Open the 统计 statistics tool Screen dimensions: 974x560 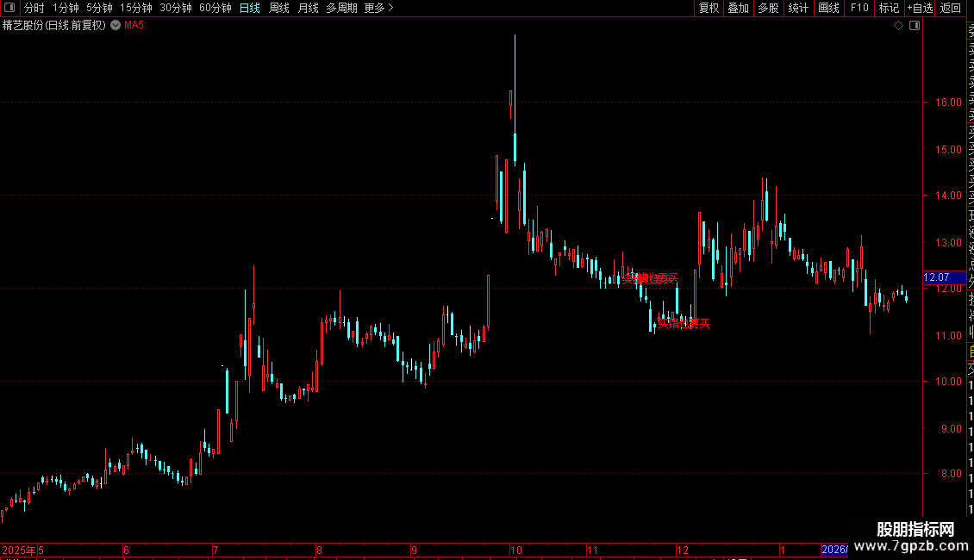point(797,8)
